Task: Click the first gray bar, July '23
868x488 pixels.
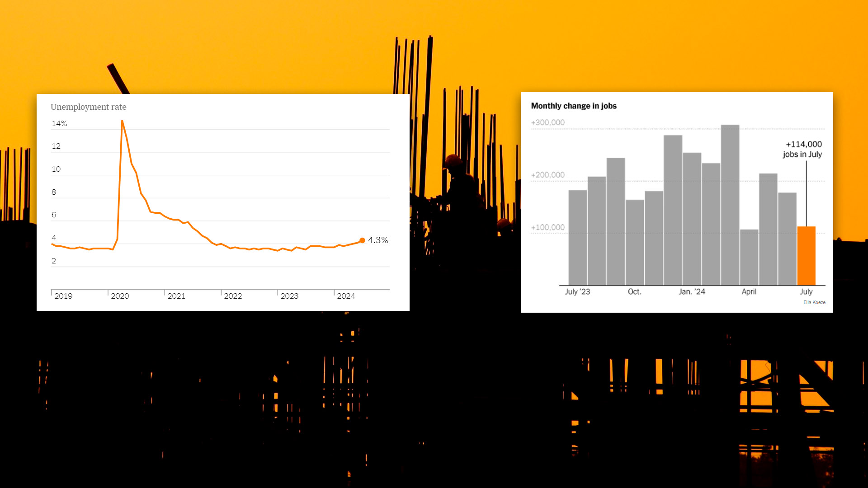Action: [577, 237]
